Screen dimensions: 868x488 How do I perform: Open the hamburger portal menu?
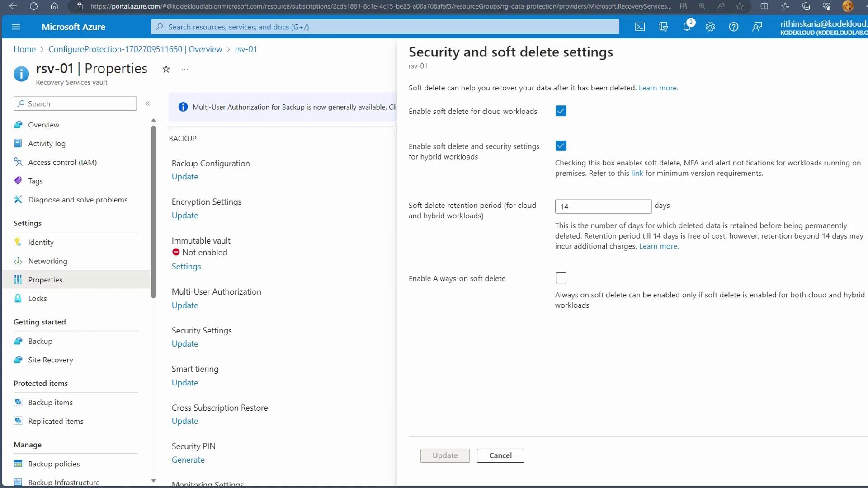point(16,27)
